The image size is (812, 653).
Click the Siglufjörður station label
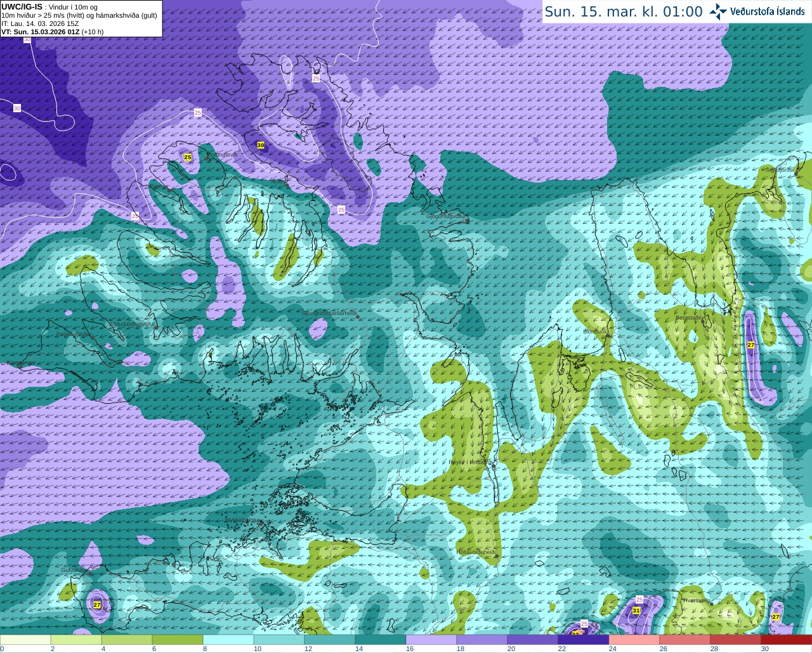click(x=780, y=170)
